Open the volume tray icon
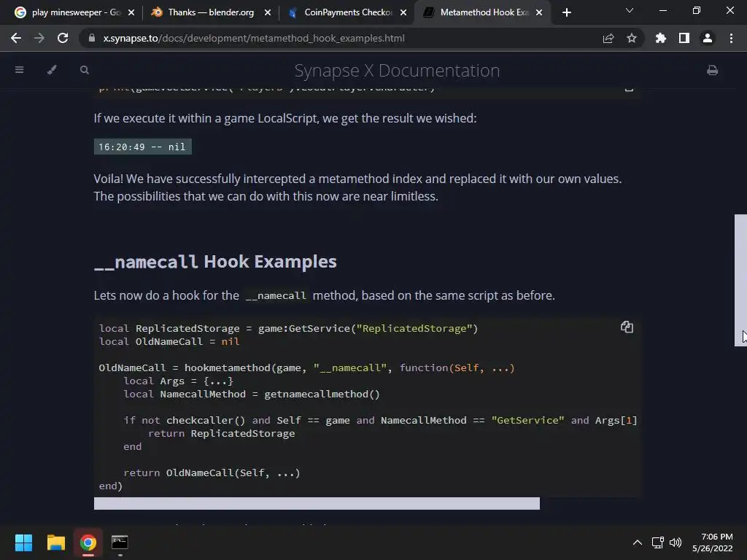 point(676,542)
